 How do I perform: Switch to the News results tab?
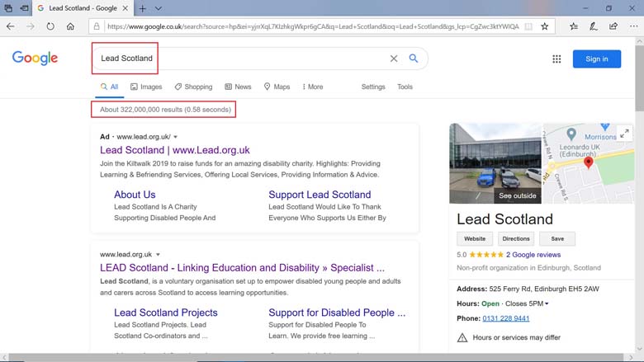click(238, 87)
